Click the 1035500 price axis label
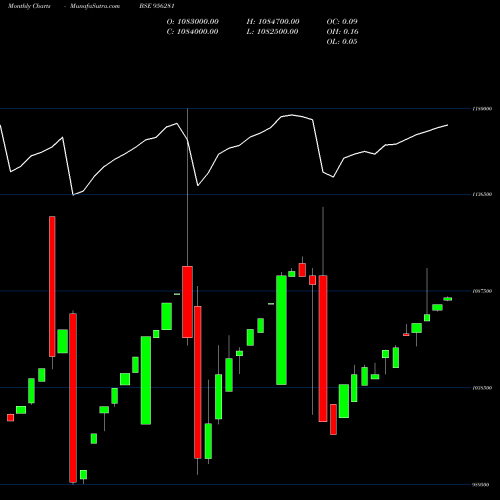The width and height of the screenshot is (500, 500). coord(482,388)
